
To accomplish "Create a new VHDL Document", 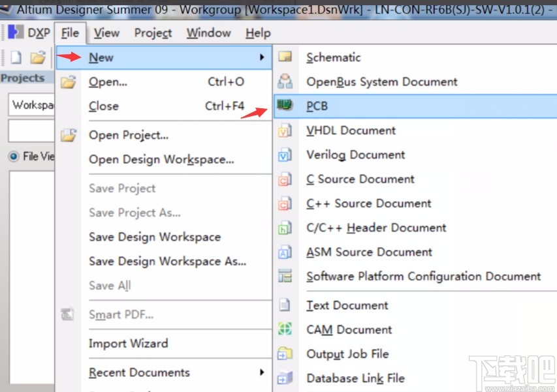I will tap(415, 130).
